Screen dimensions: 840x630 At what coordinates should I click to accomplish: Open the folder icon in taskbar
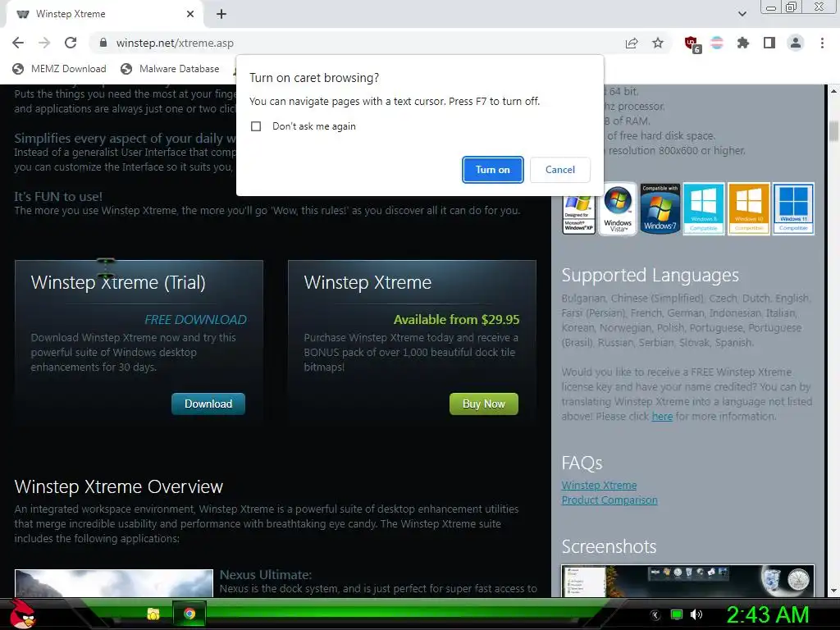tap(153, 614)
